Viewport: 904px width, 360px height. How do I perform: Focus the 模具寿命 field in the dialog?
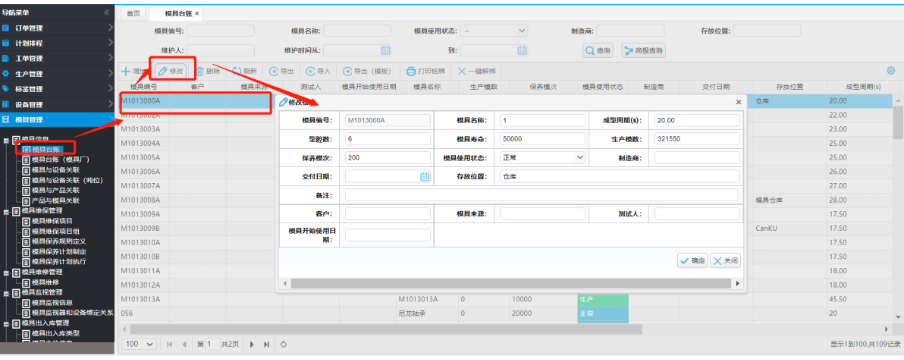tap(543, 139)
